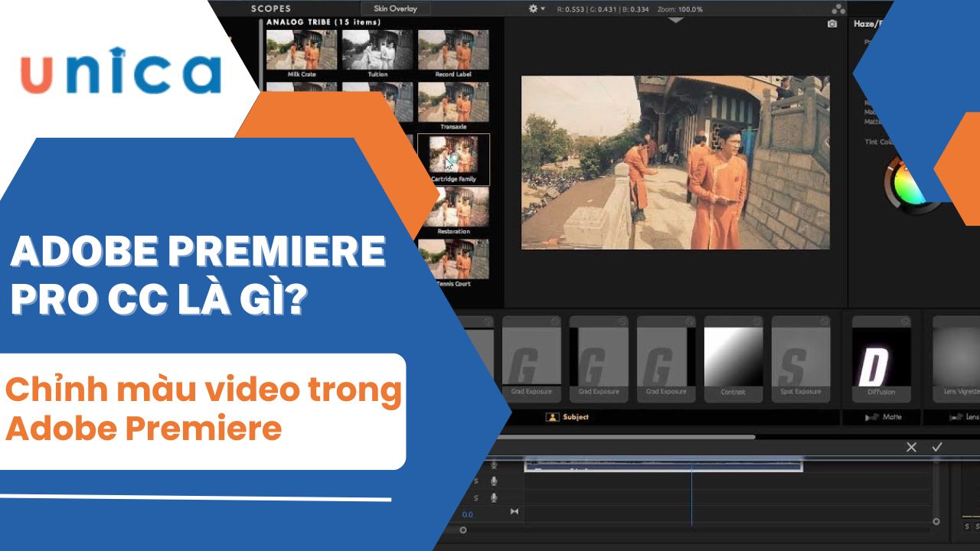Disable the Spot Exposure tool via bypass icon

pyautogui.click(x=824, y=322)
